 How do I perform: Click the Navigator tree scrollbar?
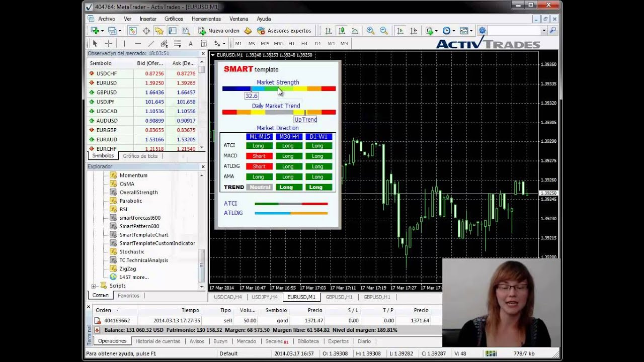coord(202,265)
